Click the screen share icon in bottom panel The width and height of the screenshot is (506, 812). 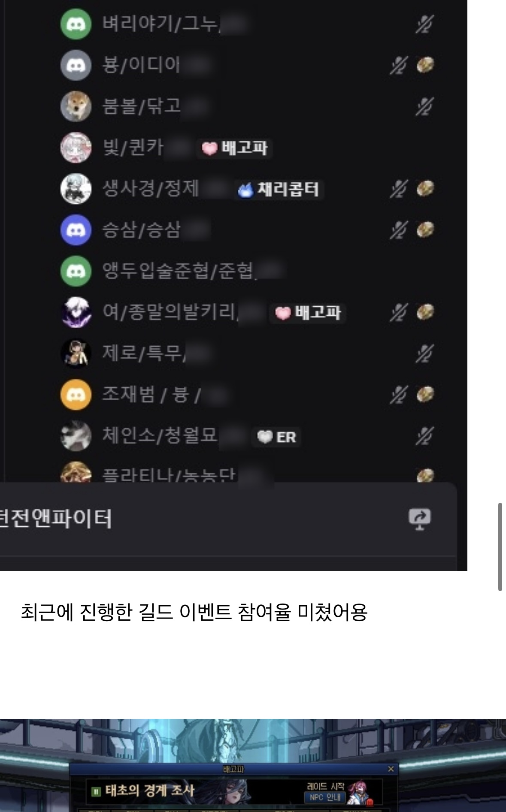point(419,519)
